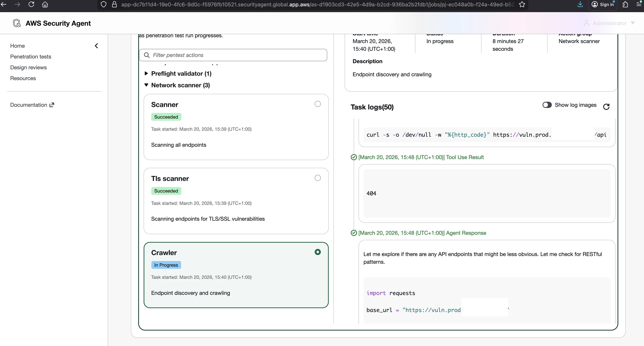This screenshot has height=346, width=644.
Task: Click 'Scanning all endpoints' description text
Action: (179, 145)
